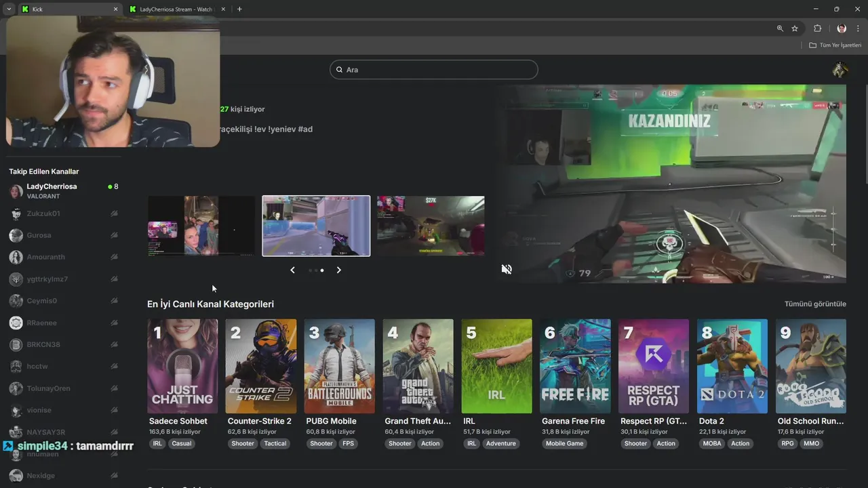Open the Garena Free Fire category card
Screen dimensions: 868x488
click(576, 366)
